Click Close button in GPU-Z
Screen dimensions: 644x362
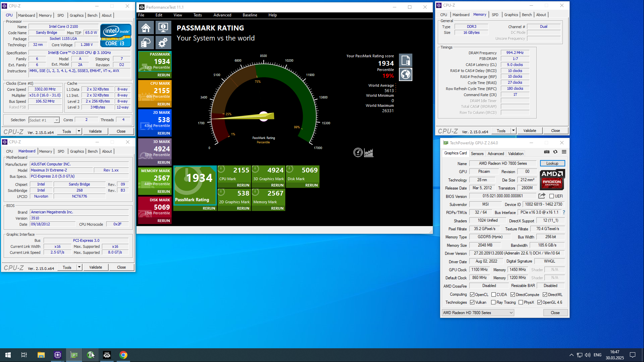pyautogui.click(x=555, y=313)
